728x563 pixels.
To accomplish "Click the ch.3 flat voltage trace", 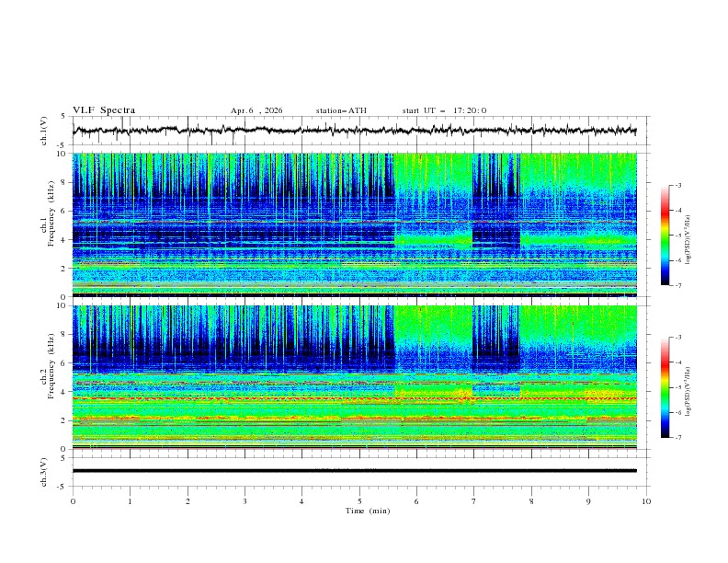I will (x=354, y=471).
